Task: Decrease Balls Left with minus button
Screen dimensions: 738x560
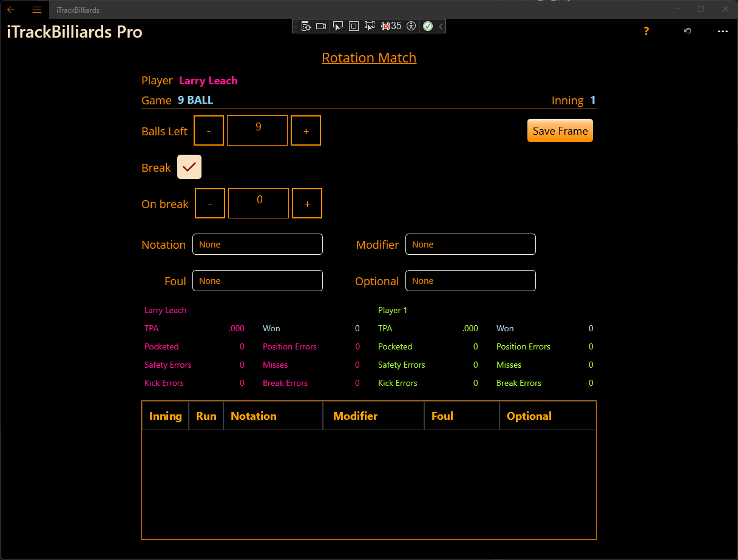Action: pos(209,130)
